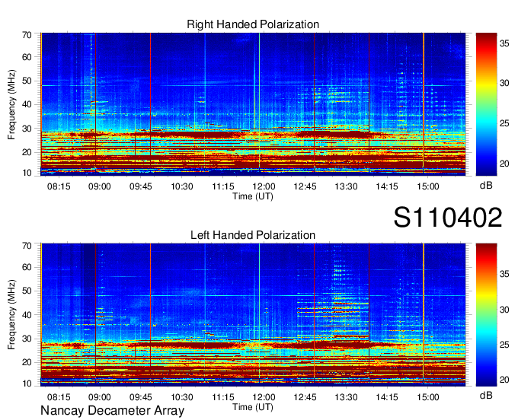Click the left-handed polarization spectrogram image

coord(253,314)
